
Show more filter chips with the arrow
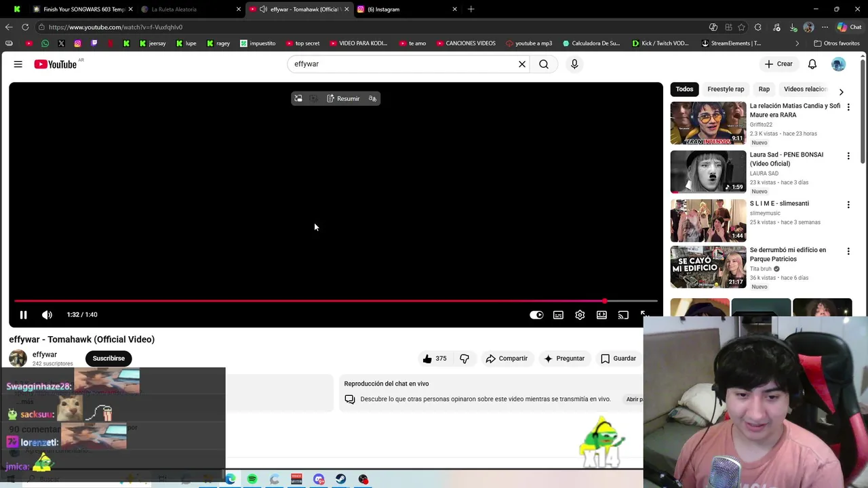click(842, 91)
